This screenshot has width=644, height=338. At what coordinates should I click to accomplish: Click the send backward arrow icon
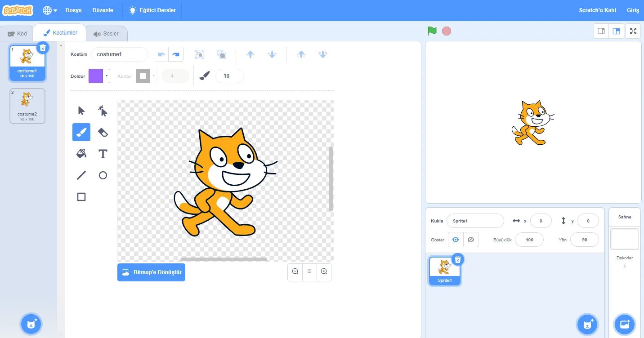(272, 54)
